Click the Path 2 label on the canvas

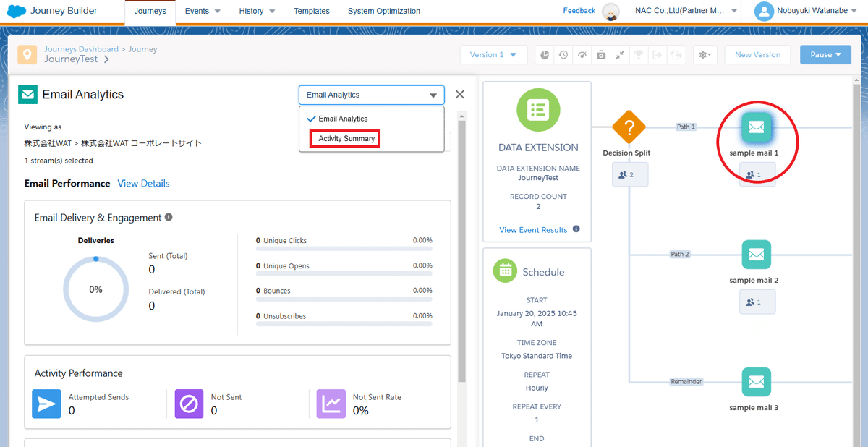pyautogui.click(x=680, y=254)
